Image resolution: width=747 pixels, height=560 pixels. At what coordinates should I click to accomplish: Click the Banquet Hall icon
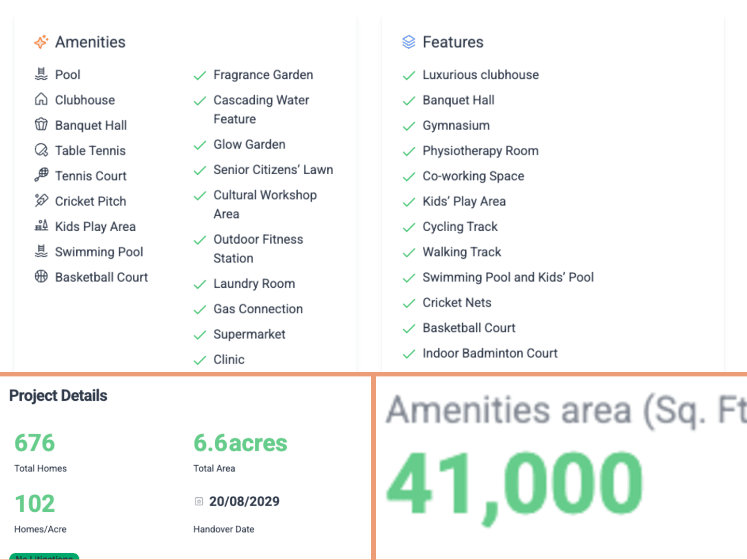coord(41,124)
